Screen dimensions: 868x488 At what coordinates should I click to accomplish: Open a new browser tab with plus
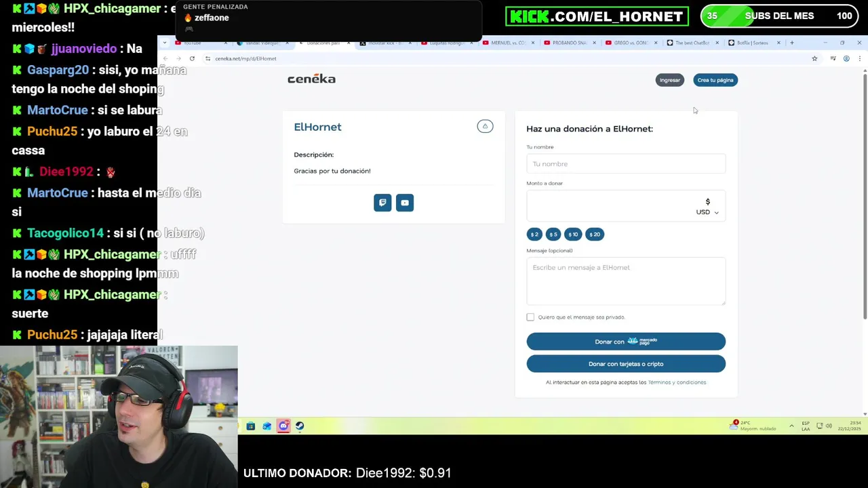click(791, 43)
